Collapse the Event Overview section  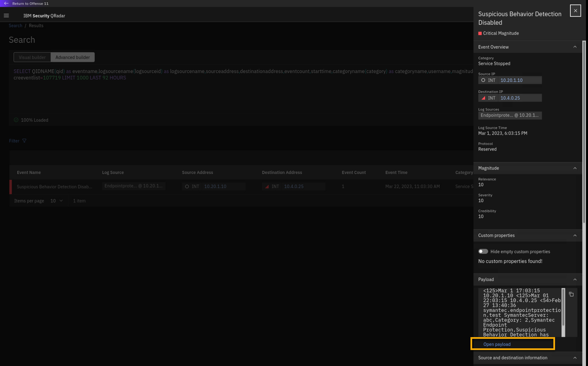point(575,47)
